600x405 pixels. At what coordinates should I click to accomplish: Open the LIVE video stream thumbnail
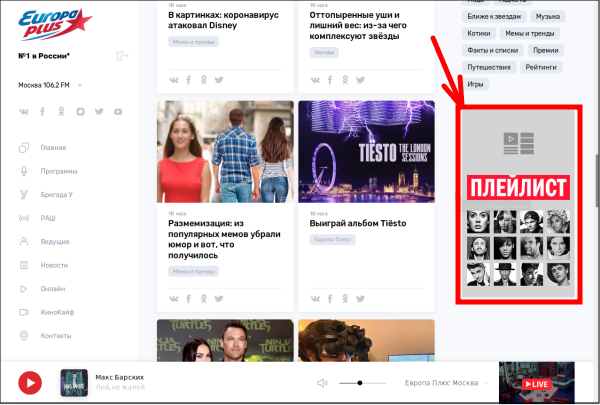[x=536, y=382]
